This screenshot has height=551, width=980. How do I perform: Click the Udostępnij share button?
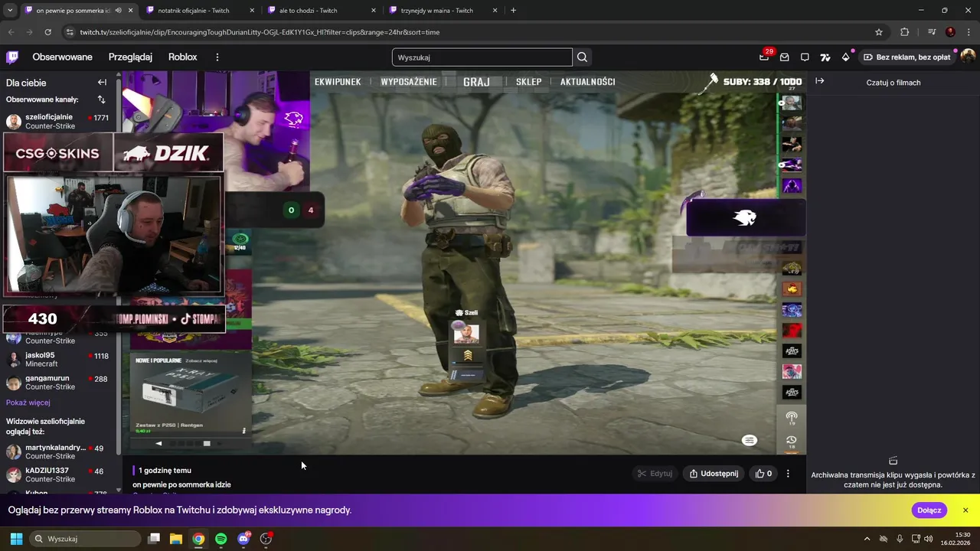tap(714, 474)
